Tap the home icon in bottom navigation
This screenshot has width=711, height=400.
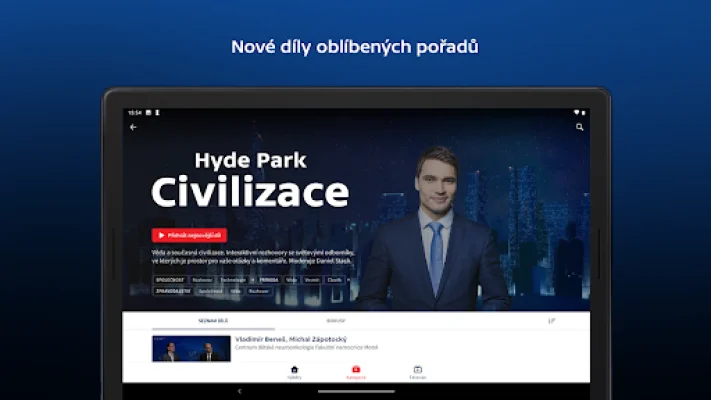click(294, 371)
